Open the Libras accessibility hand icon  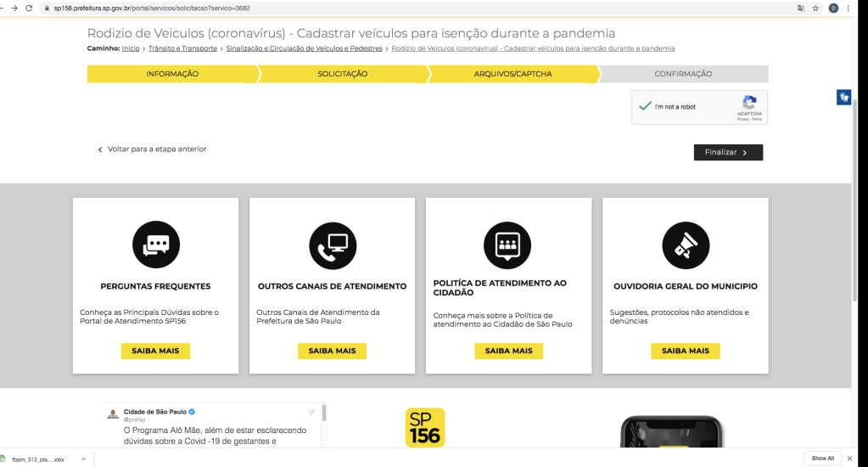[x=843, y=97]
